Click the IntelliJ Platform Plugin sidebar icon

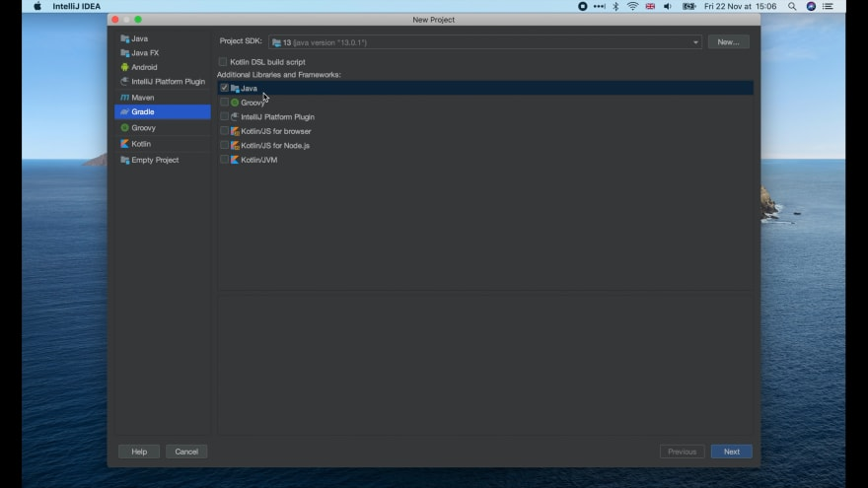[x=125, y=81]
